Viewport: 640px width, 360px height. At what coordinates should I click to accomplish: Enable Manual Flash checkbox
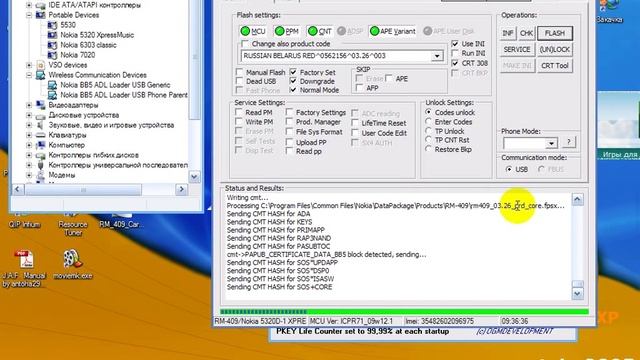[x=239, y=72]
